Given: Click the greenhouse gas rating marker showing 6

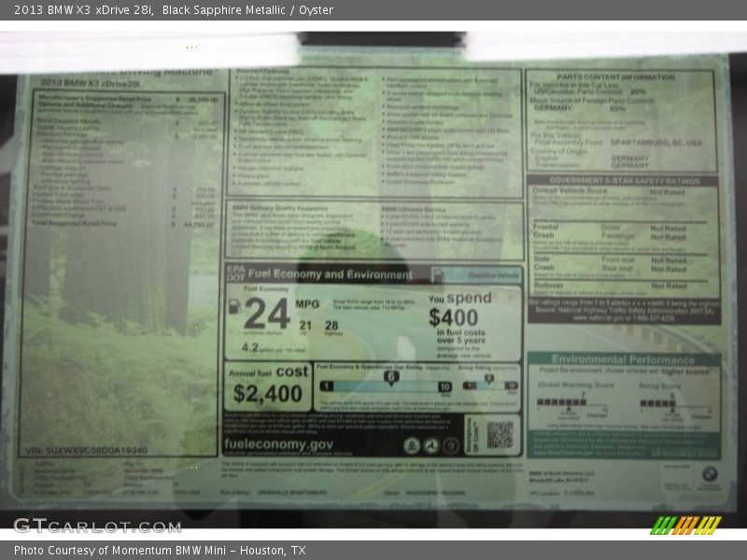Looking at the screenshot, I should [391, 377].
